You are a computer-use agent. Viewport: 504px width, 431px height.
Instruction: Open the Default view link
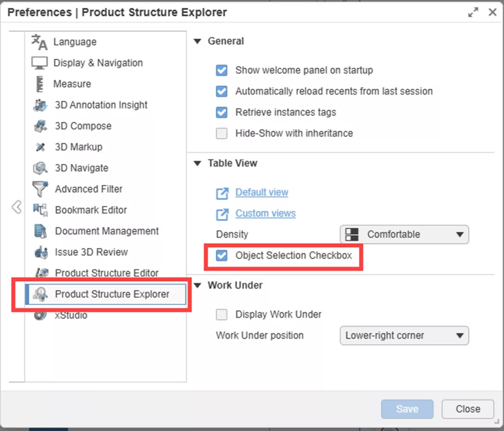tap(261, 192)
